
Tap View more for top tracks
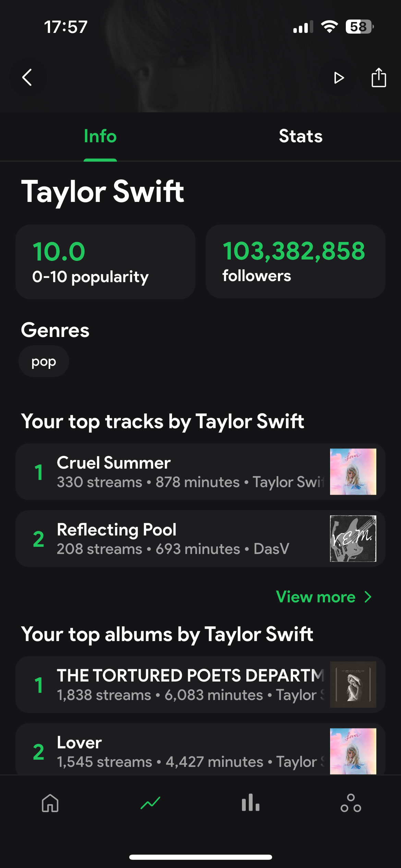coord(316,597)
